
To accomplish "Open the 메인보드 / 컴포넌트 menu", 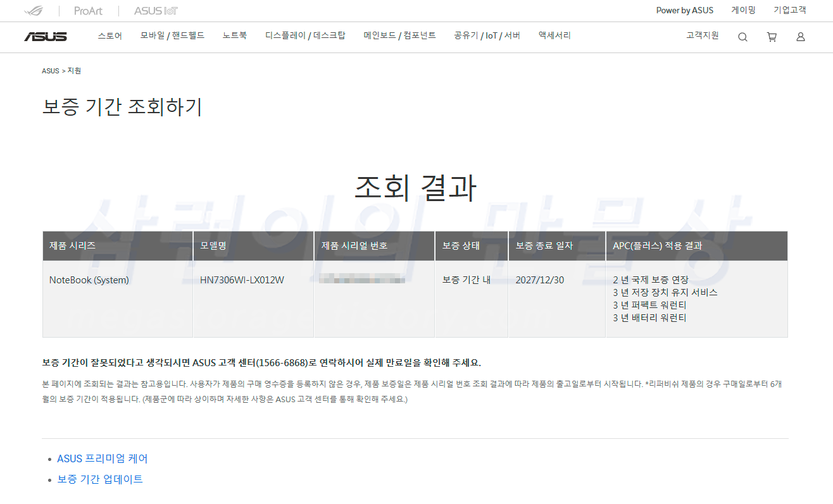I will tap(399, 35).
